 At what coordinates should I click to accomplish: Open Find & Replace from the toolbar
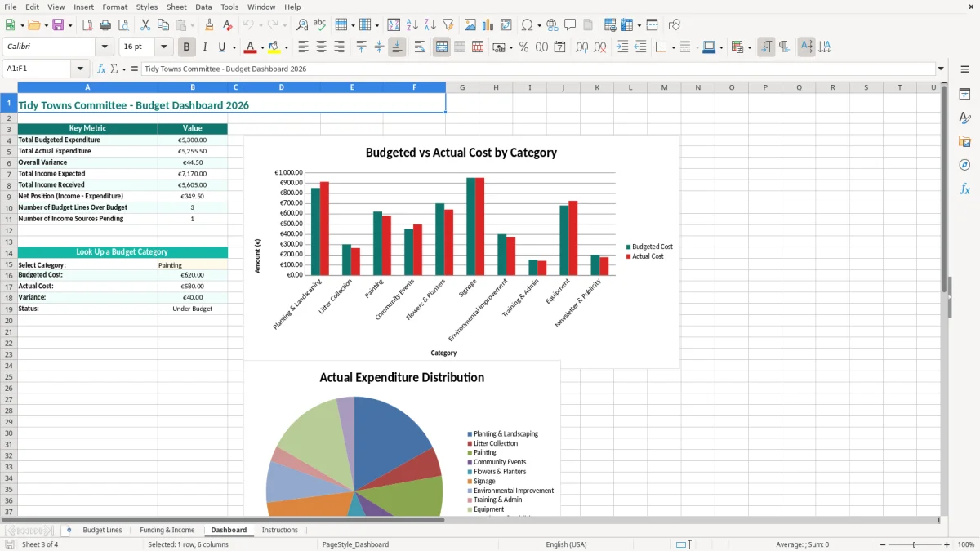point(302,25)
